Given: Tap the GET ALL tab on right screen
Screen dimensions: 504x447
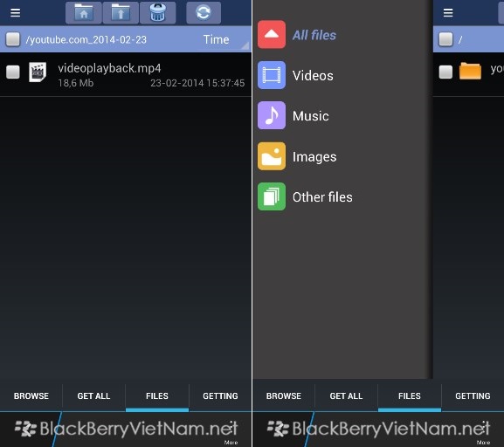Looking at the screenshot, I should pyautogui.click(x=346, y=395).
